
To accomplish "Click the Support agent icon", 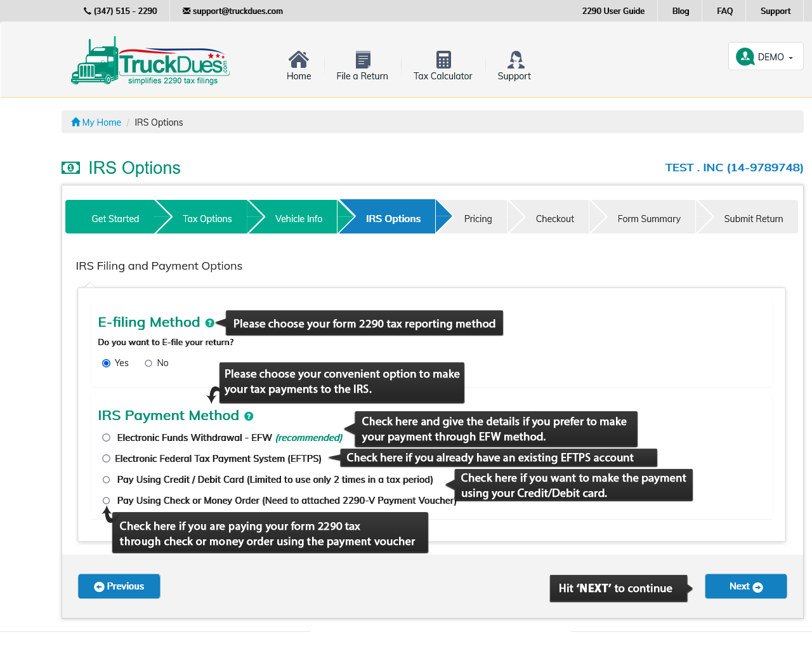I will (x=515, y=60).
